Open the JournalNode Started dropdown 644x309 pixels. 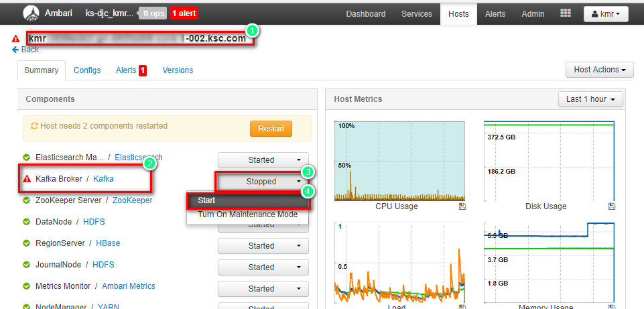(263, 267)
